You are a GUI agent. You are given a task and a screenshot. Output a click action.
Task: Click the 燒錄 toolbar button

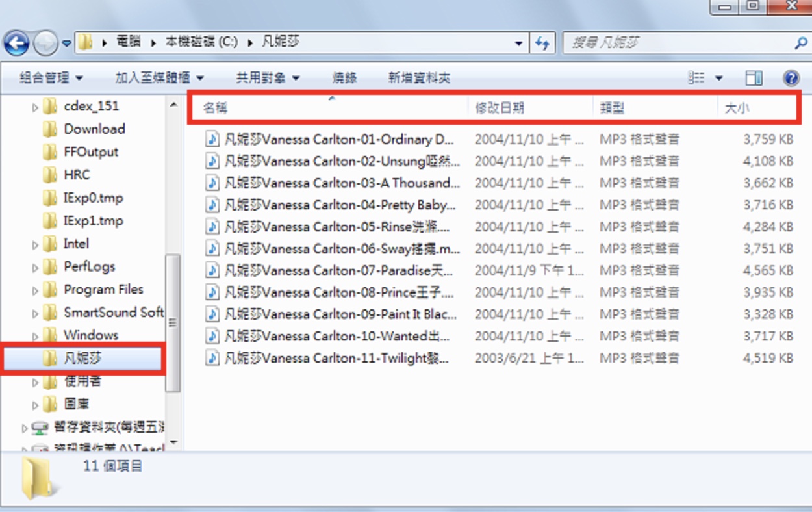[x=345, y=78]
